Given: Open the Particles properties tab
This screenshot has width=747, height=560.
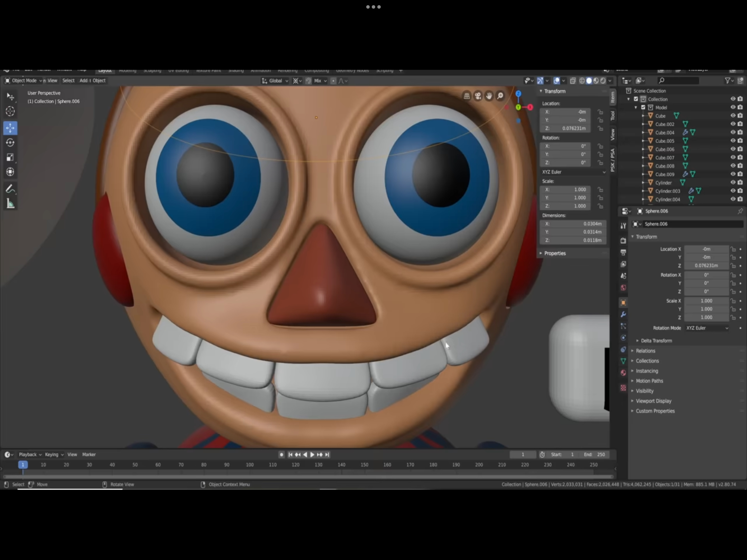Looking at the screenshot, I should pyautogui.click(x=623, y=326).
